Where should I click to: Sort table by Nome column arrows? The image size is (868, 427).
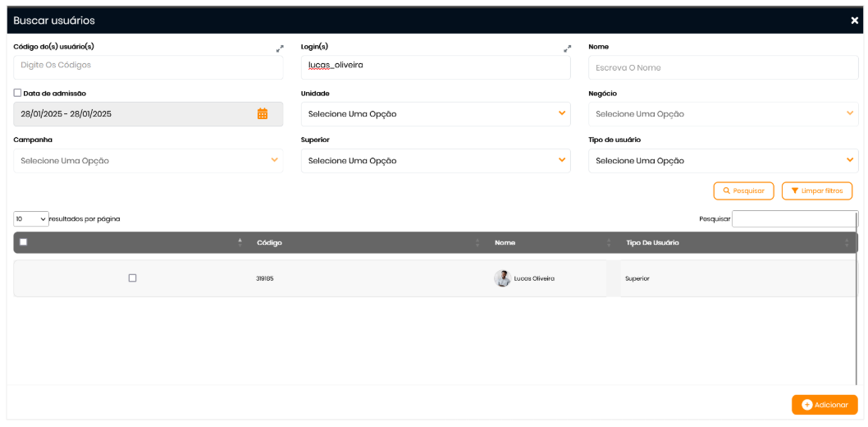[x=608, y=242]
